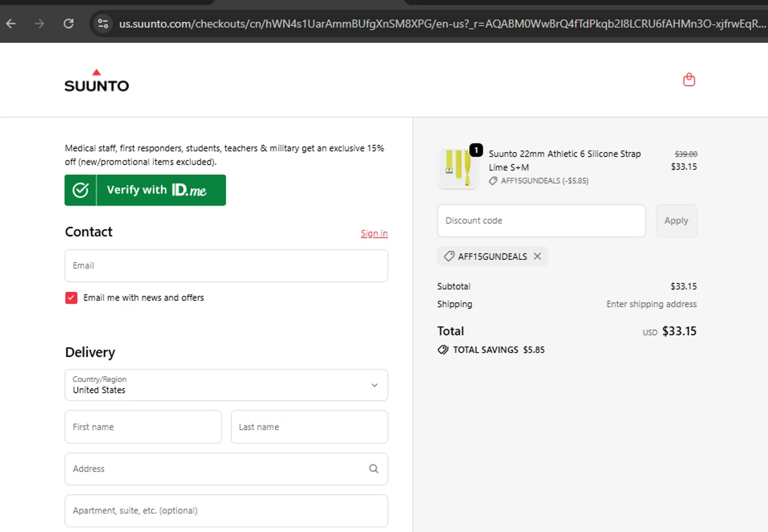768x532 pixels.
Task: Click the Last name field
Action: point(309,427)
